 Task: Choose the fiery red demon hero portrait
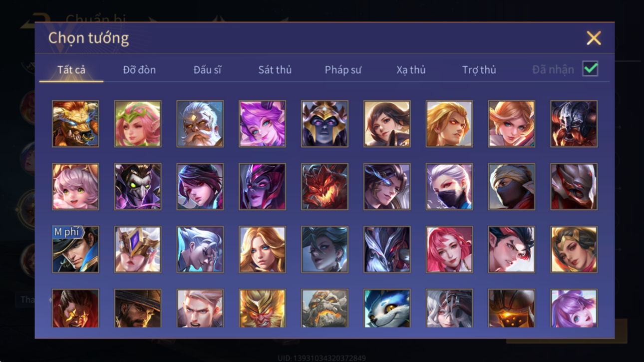tap(324, 186)
